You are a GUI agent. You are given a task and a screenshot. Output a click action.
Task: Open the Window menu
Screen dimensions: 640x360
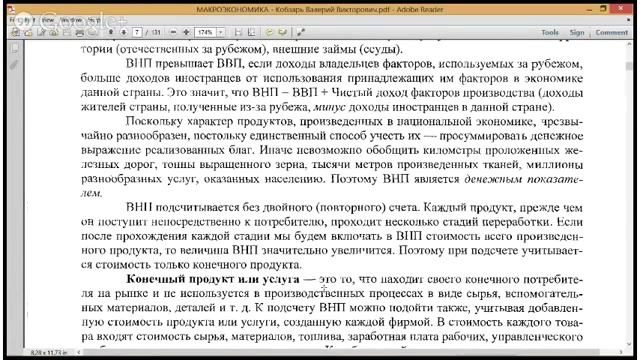tap(71, 20)
